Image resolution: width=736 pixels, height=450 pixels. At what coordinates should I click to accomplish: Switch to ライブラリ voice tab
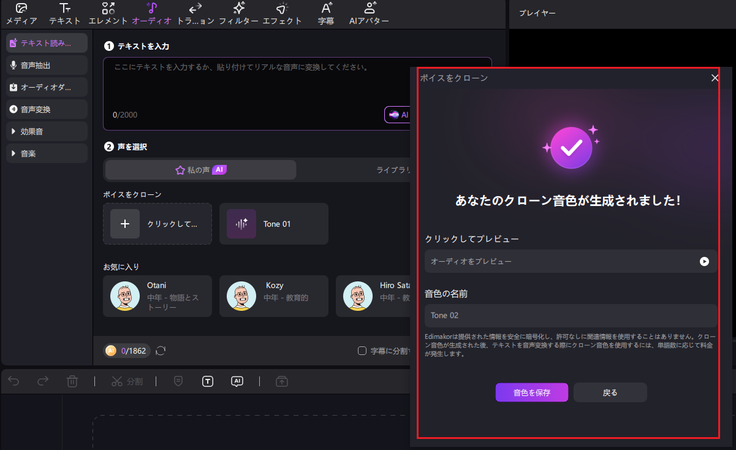point(393,170)
